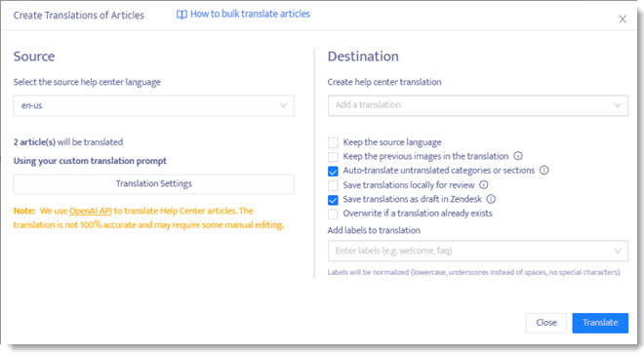Uncheck Save translations as draft in Zendesk
Viewport: 644px width, 355px height.
pos(333,200)
